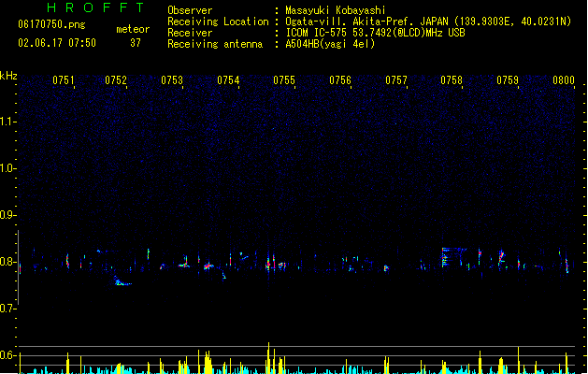Click the 0757 time marker

click(x=396, y=80)
